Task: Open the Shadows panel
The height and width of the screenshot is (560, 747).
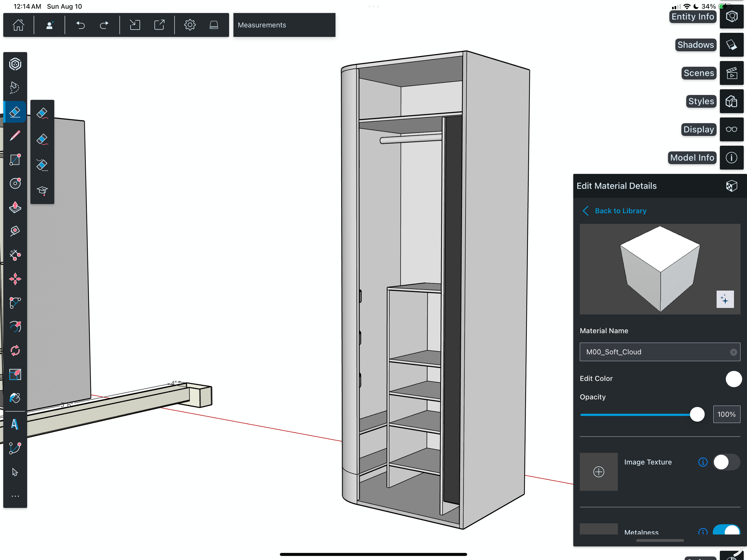Action: (x=731, y=45)
